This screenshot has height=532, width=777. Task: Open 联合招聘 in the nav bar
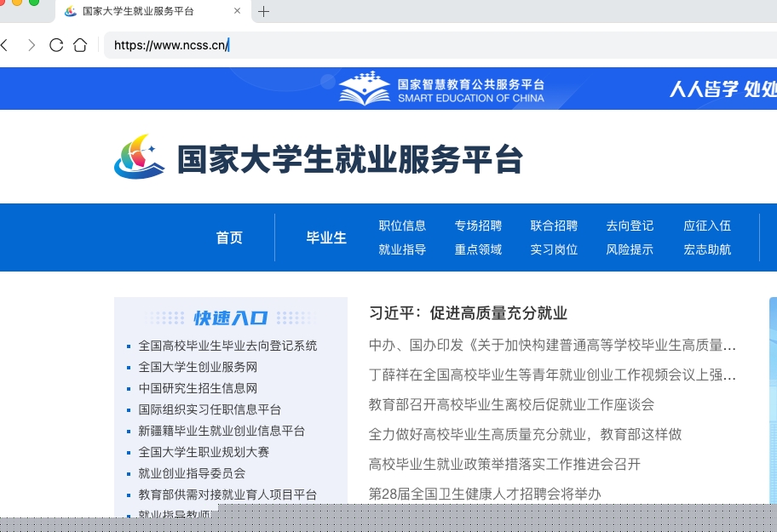554,226
